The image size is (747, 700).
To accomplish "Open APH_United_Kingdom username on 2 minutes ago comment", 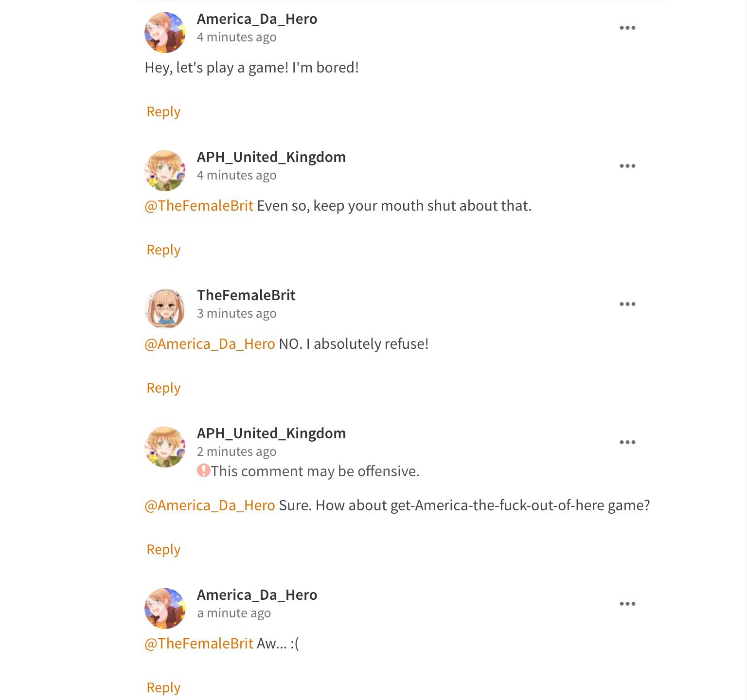I will (x=271, y=433).
